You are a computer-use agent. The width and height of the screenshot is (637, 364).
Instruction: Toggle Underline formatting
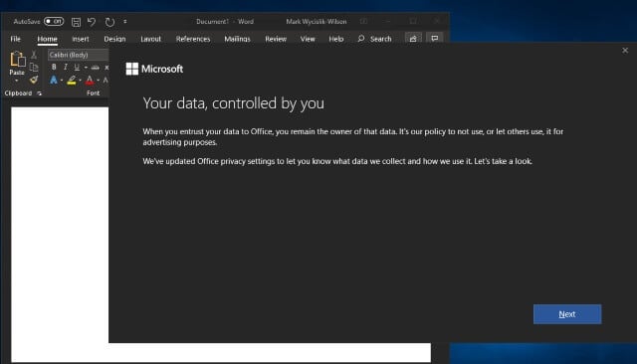click(77, 67)
